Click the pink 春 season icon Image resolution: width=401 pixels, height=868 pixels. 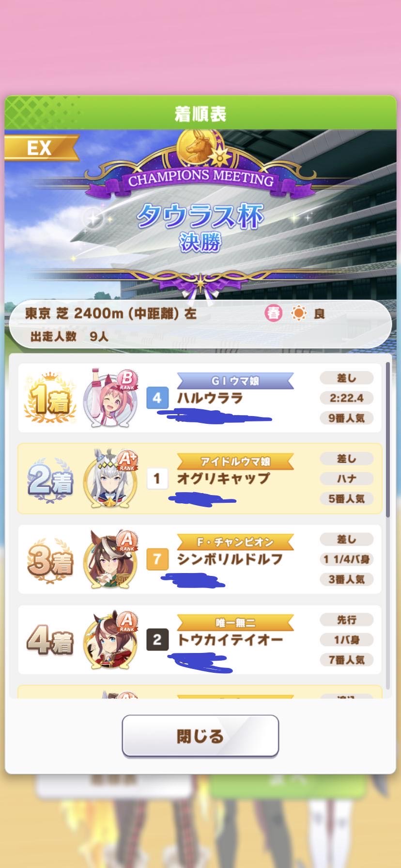click(x=273, y=313)
